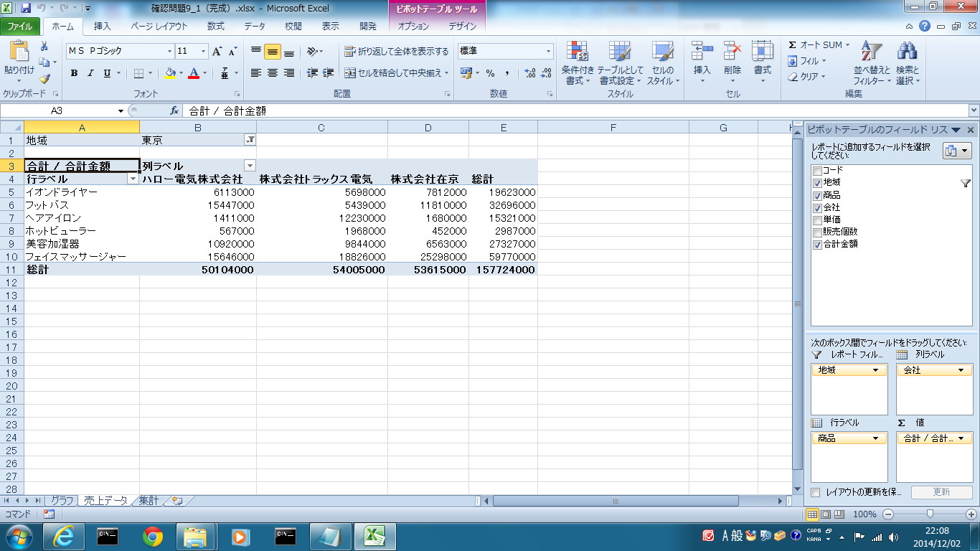Open Internet Explorer from the taskbar

[x=64, y=536]
